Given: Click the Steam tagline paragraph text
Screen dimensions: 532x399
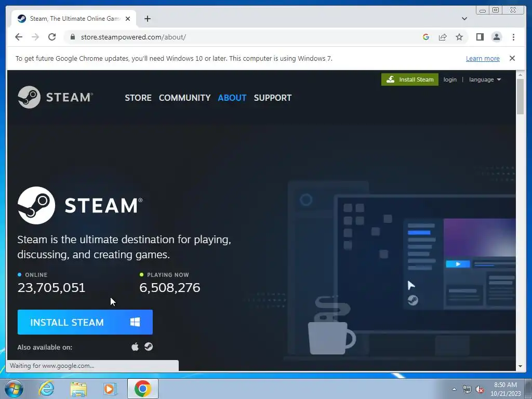Looking at the screenshot, I should 124,247.
